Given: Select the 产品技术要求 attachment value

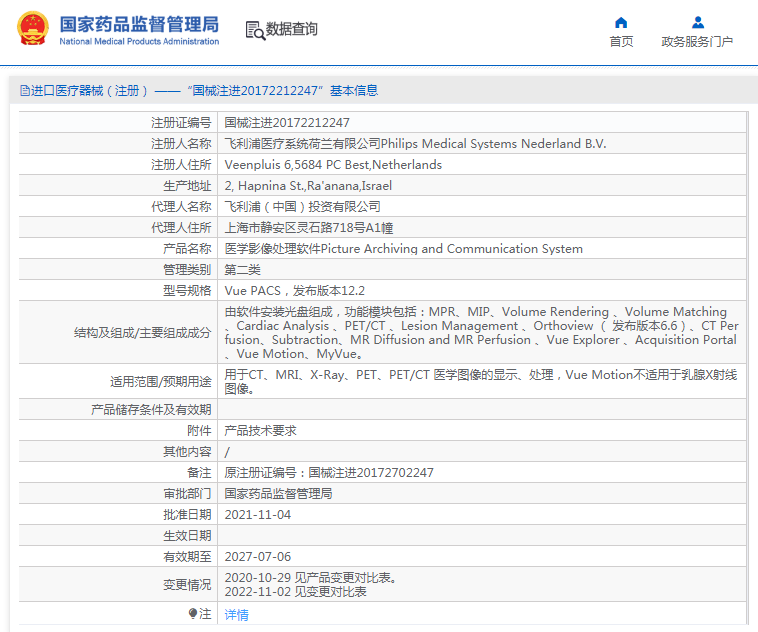Looking at the screenshot, I should 260,430.
